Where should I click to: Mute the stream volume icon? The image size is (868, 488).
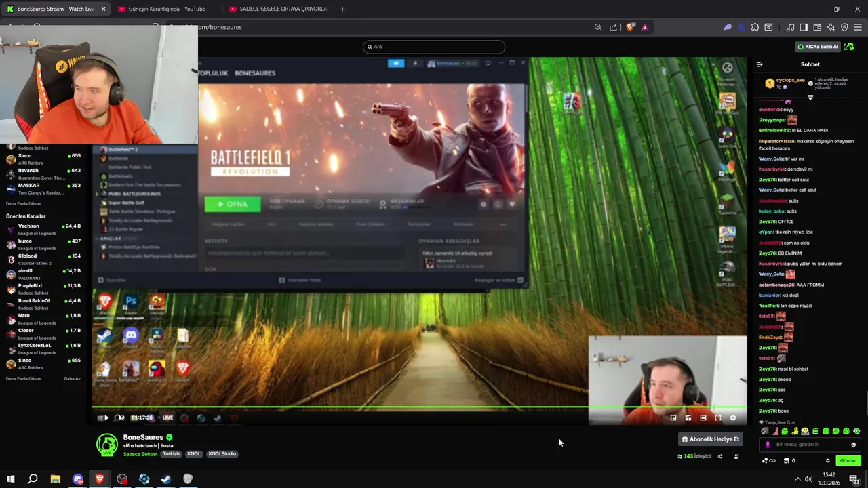click(121, 418)
